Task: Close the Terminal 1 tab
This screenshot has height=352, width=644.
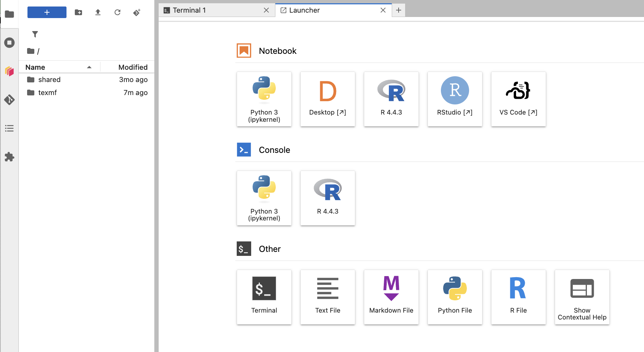Action: (x=266, y=10)
